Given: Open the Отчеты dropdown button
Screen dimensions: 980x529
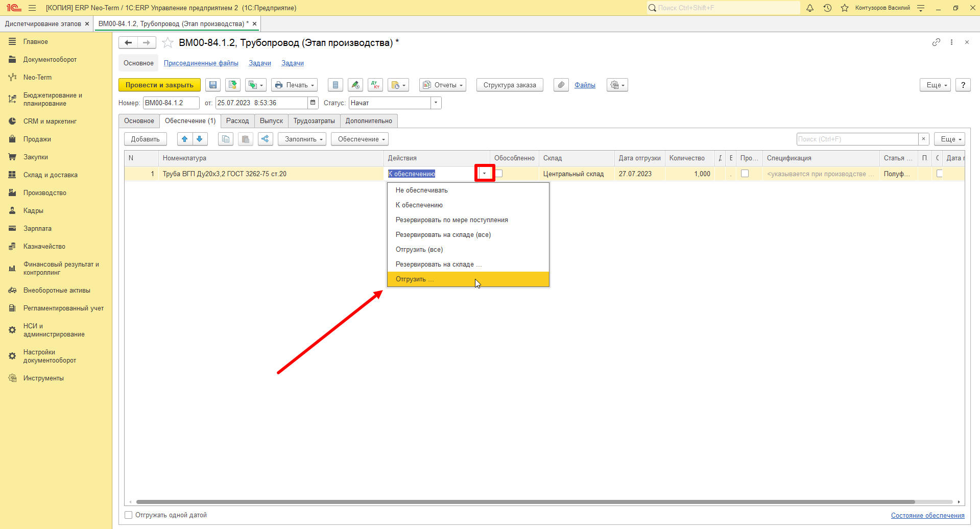Looking at the screenshot, I should (443, 85).
